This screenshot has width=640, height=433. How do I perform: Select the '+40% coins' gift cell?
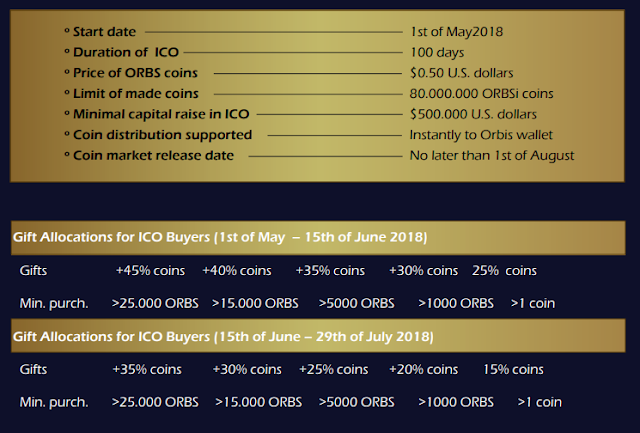237,271
